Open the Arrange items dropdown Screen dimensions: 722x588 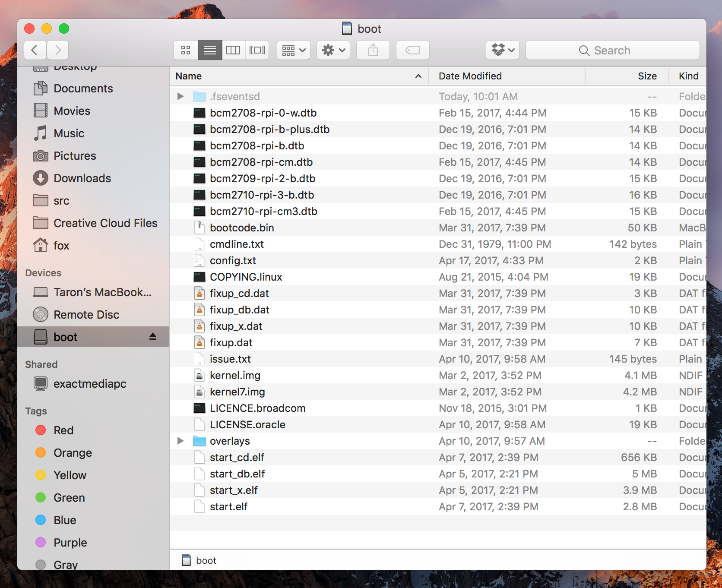pos(294,51)
